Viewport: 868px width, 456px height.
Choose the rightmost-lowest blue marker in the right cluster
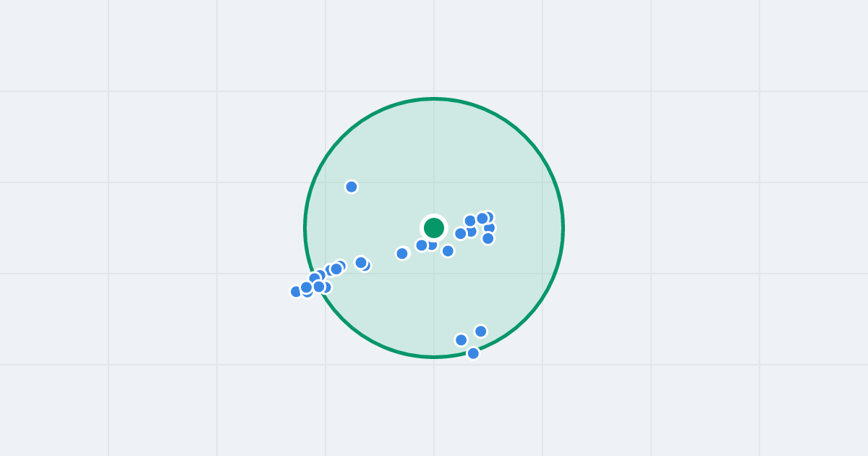coord(488,238)
